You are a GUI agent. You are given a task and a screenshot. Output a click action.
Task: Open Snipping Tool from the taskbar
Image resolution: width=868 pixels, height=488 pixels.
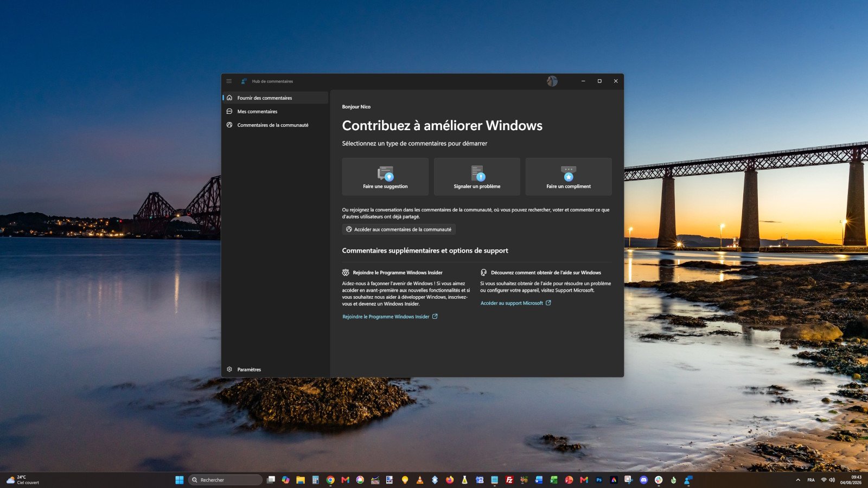[628, 480]
